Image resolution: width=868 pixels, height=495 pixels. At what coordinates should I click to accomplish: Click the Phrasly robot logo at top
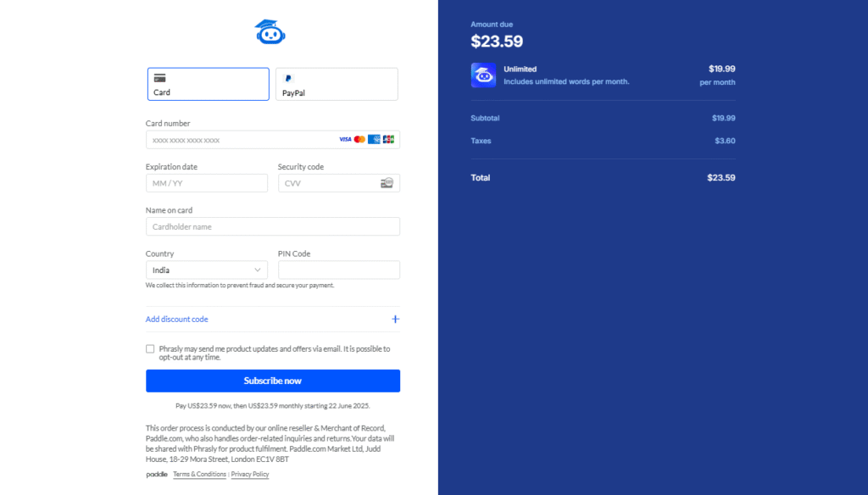pos(270,31)
